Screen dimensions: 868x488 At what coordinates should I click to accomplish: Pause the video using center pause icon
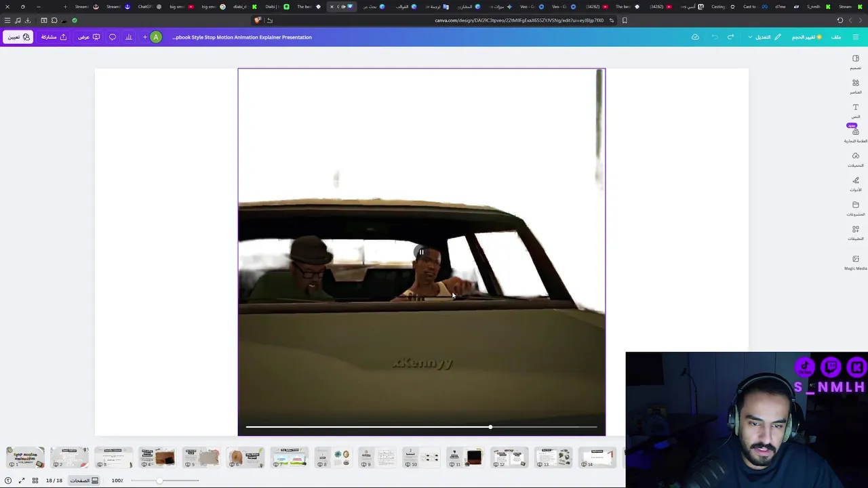click(x=421, y=252)
